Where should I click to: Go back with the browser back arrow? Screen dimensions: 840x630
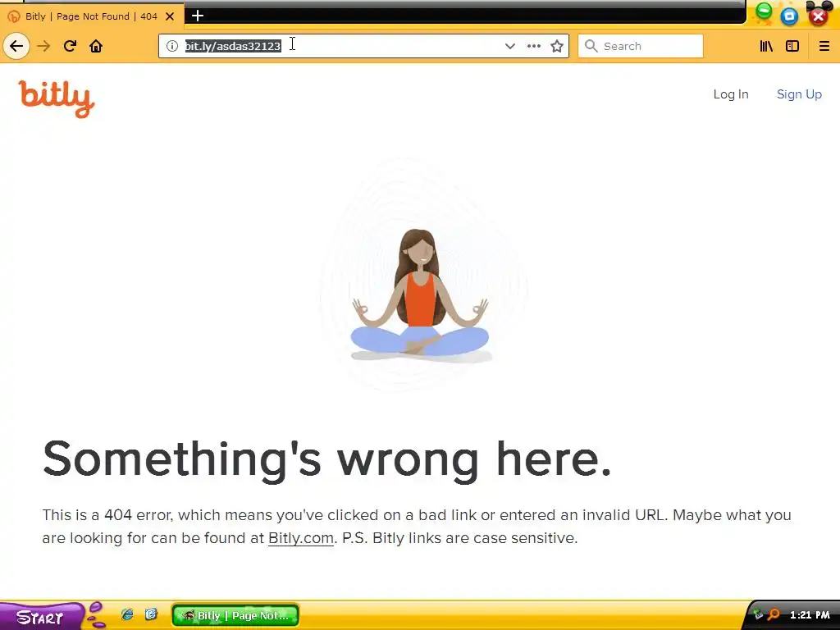click(16, 46)
